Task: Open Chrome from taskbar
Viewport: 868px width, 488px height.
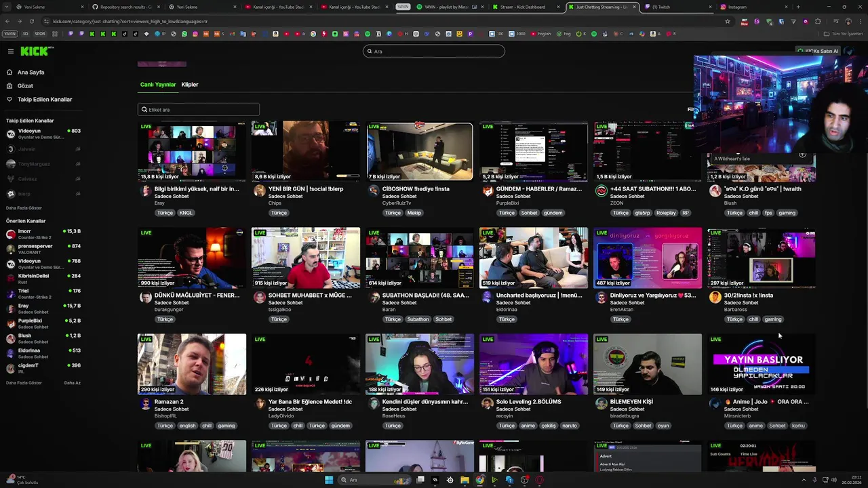Action: coord(479,480)
